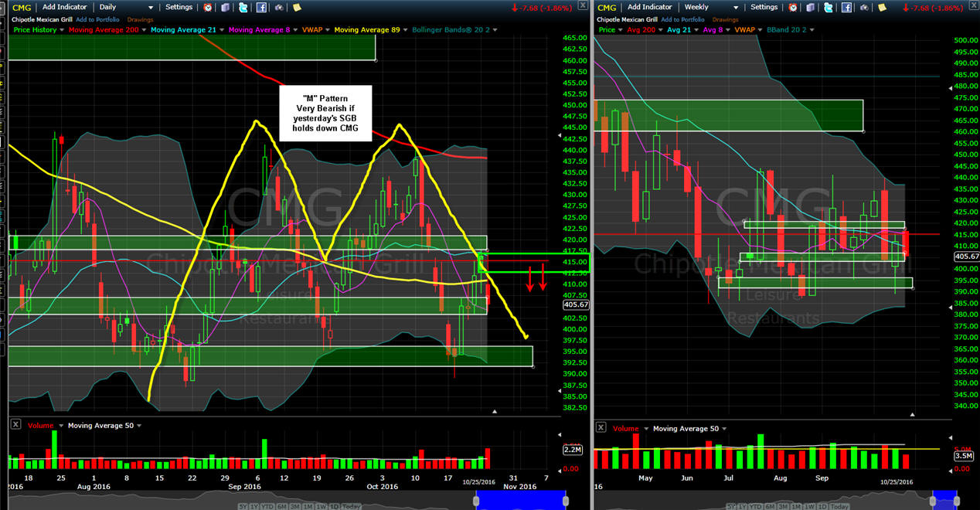Click the 3D cube icon on daily chart
The image size is (980, 510).
coord(225,8)
